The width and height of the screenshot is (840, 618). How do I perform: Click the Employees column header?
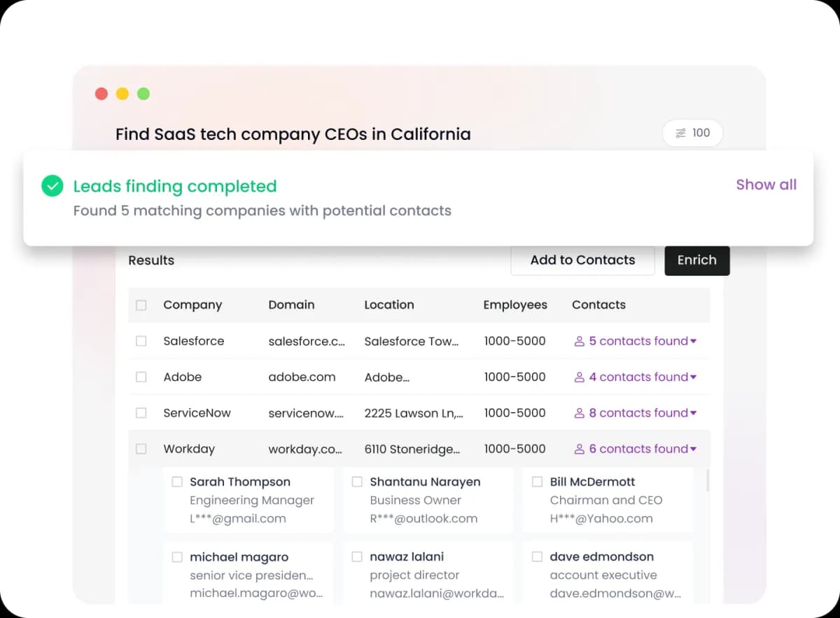pyautogui.click(x=515, y=305)
